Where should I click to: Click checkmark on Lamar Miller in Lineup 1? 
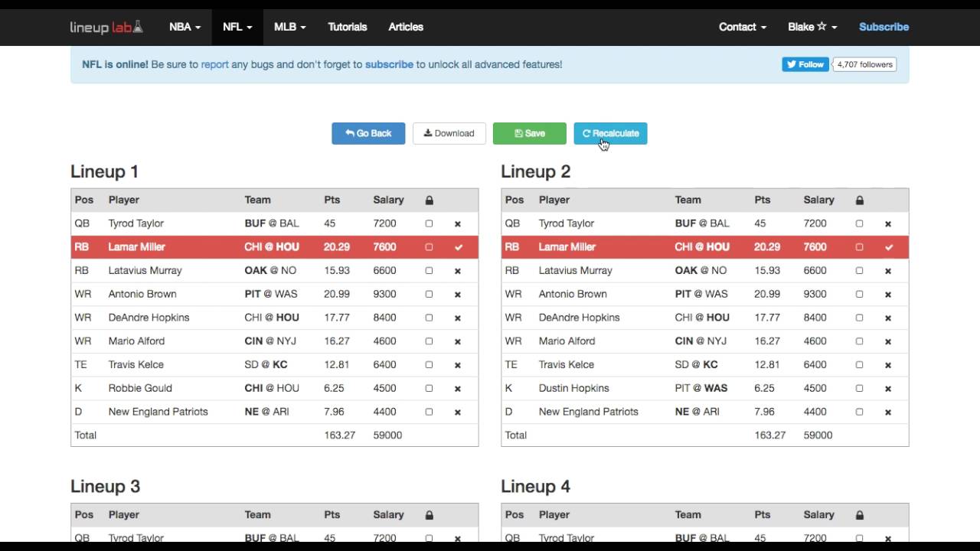(x=458, y=247)
